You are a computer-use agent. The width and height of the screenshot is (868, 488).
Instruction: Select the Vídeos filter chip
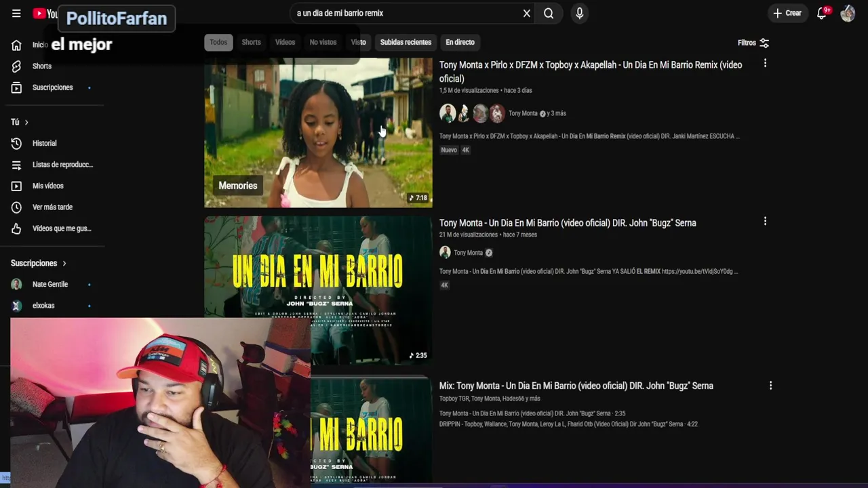(x=285, y=42)
